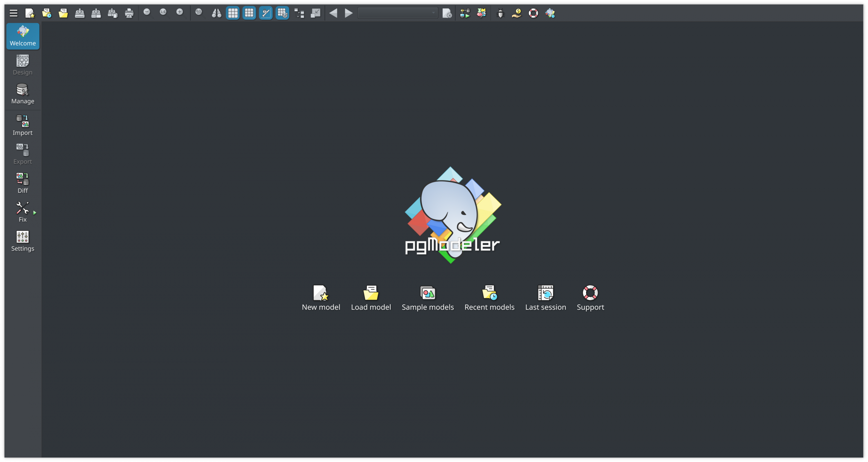868x462 pixels.
Task: Switch to the Manage view
Action: [23, 94]
